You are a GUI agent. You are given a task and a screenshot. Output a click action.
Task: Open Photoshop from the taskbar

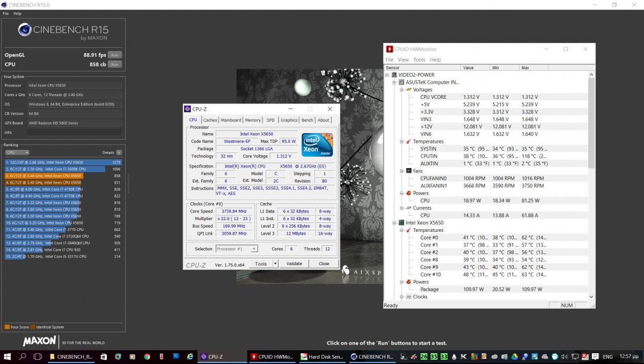(175, 356)
